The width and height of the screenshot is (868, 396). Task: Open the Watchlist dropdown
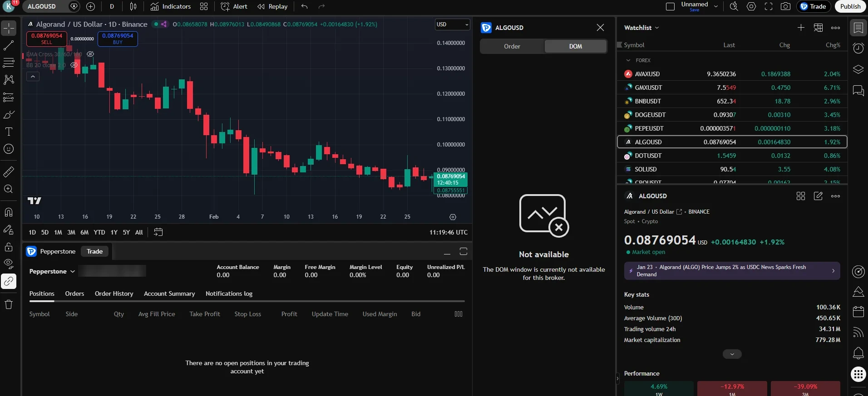click(x=641, y=28)
